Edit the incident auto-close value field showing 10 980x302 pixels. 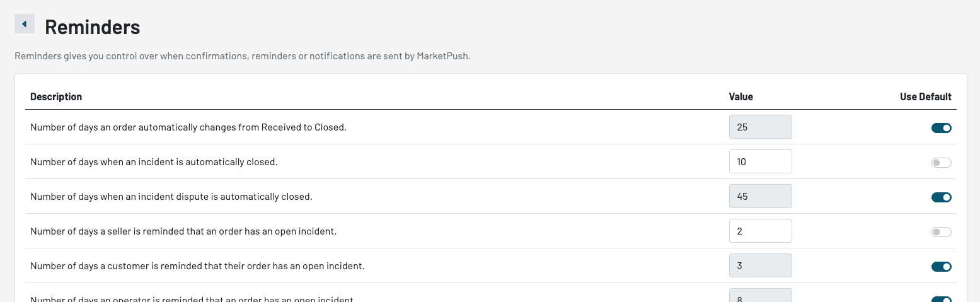pyautogui.click(x=760, y=161)
